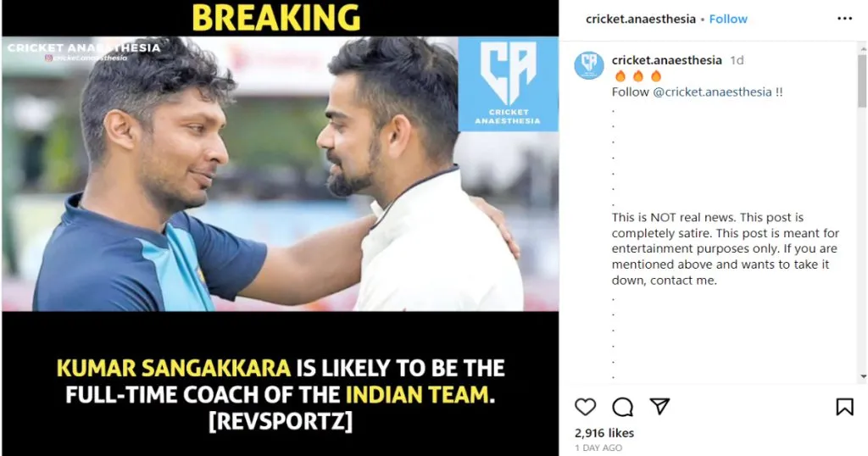Image resolution: width=868 pixels, height=456 pixels.
Task: Click cricket.anaesthesia username beside caption
Action: 666,60
